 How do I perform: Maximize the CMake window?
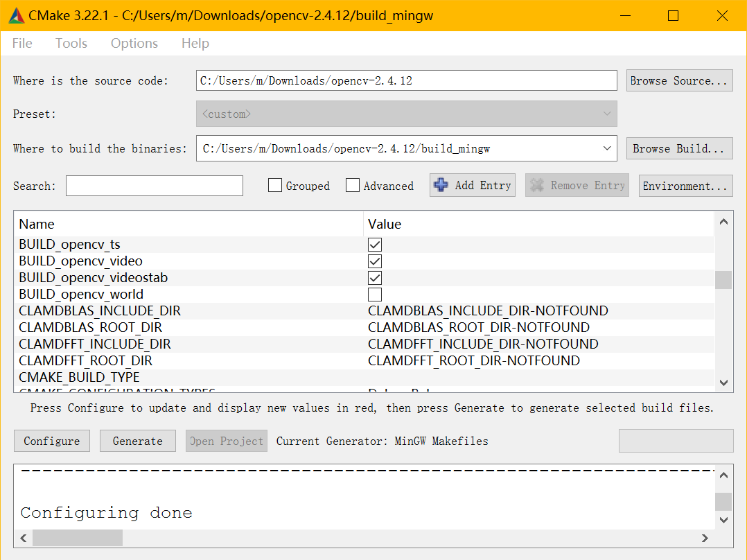coord(673,16)
